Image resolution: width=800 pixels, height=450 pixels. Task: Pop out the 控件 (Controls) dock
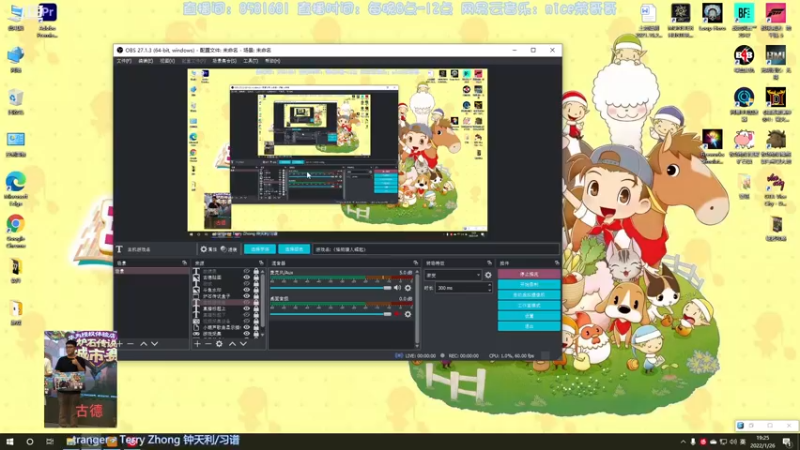click(x=557, y=263)
